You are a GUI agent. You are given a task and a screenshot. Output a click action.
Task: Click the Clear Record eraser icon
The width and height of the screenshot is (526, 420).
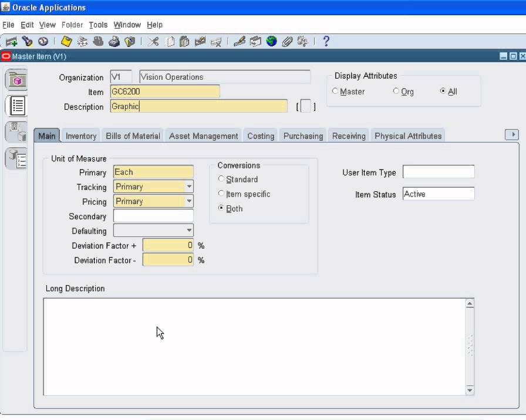tap(200, 42)
